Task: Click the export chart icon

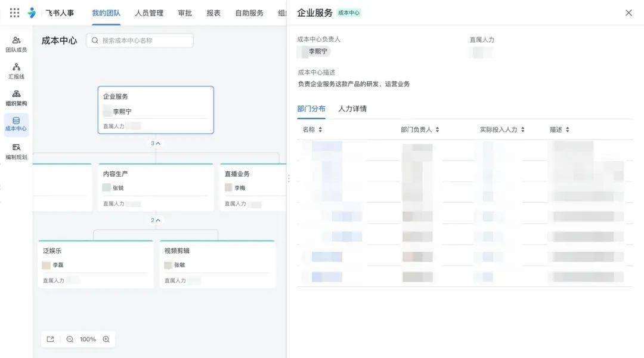Action: pyautogui.click(x=50, y=340)
